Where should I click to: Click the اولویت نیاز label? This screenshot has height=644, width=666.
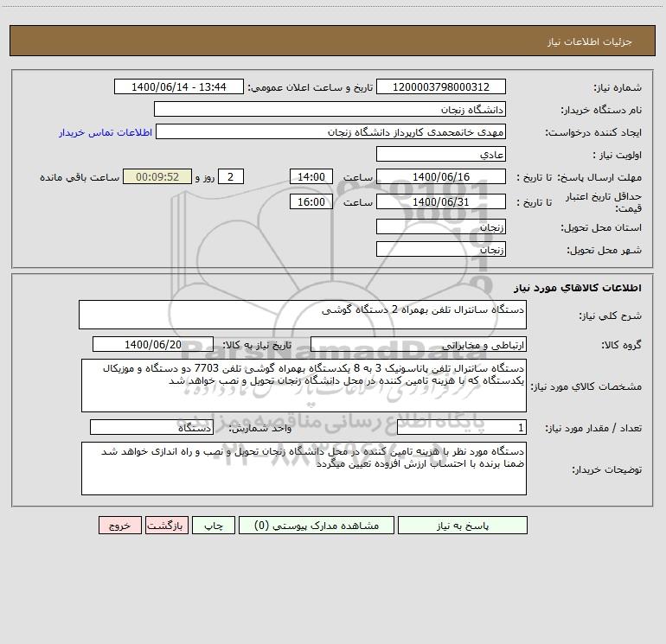[x=618, y=156]
